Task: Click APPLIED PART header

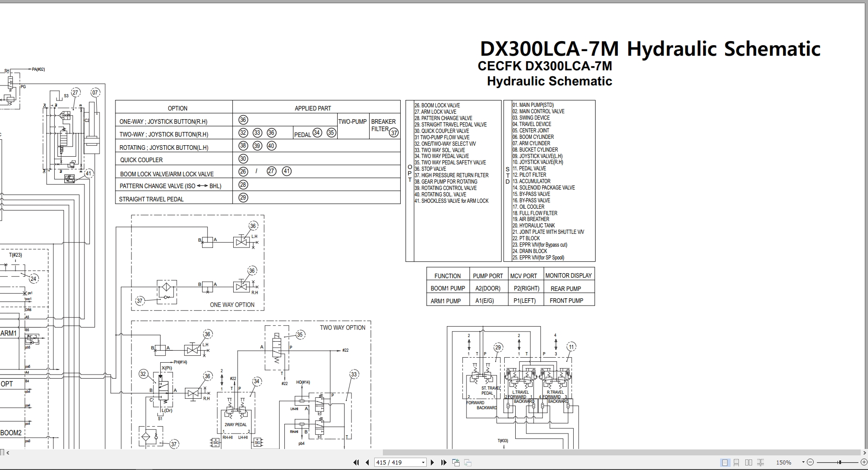Action: [313, 108]
